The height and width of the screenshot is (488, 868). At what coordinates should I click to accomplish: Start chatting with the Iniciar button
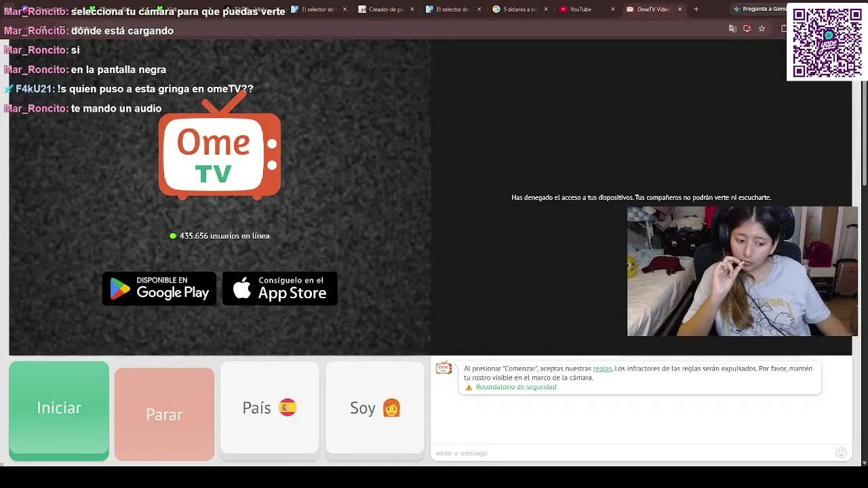pyautogui.click(x=59, y=411)
